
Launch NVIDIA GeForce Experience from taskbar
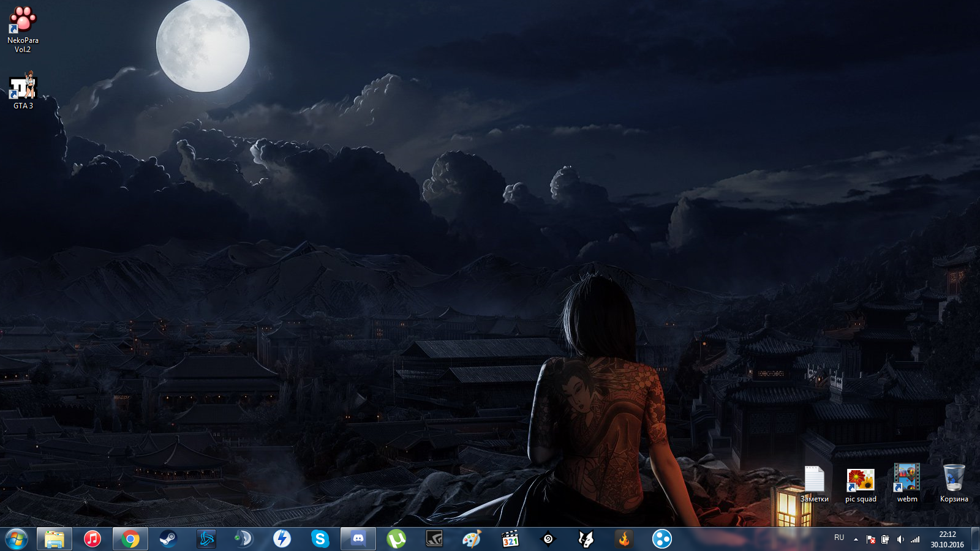pyautogui.click(x=434, y=539)
